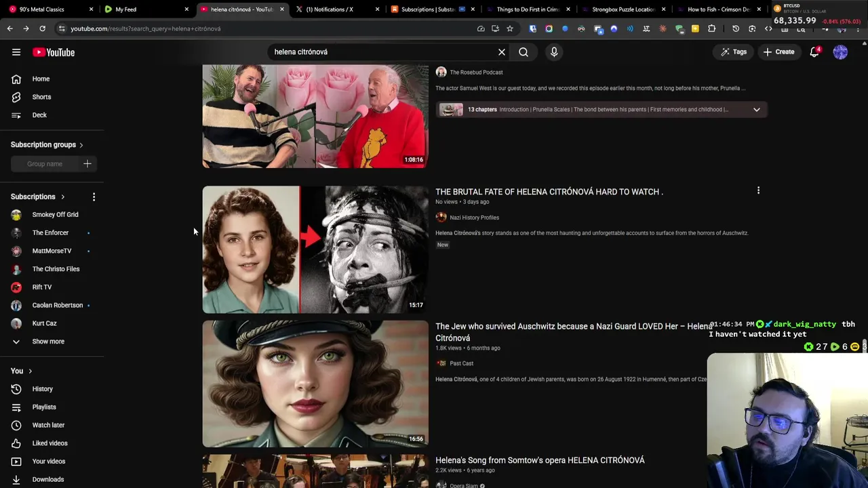The image size is (868, 488).
Task: Expand the 13 chapters dropdown arrow
Action: click(x=757, y=110)
